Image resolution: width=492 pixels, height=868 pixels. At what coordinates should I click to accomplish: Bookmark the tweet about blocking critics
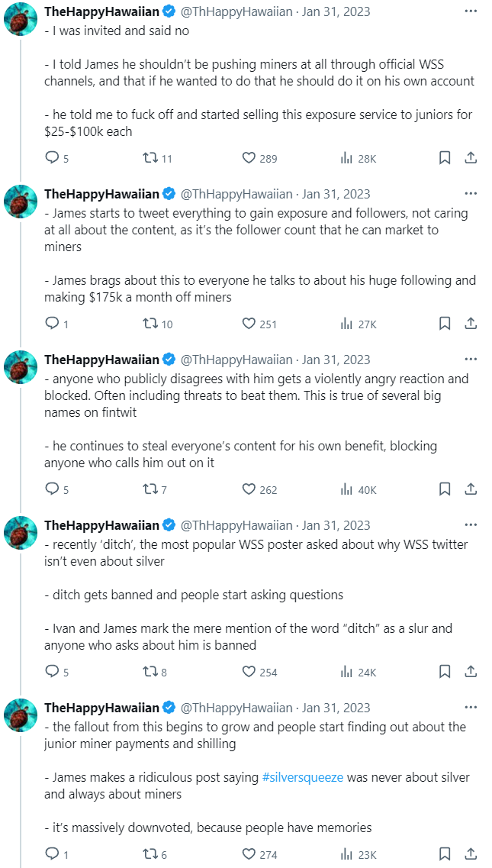(x=445, y=489)
